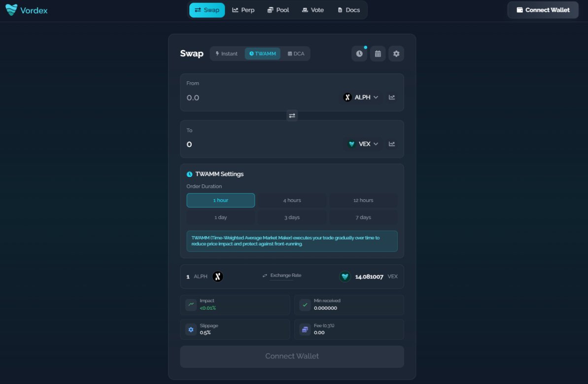Click ALPH icon in exchange rate row
This screenshot has width=588, height=384.
click(x=218, y=277)
